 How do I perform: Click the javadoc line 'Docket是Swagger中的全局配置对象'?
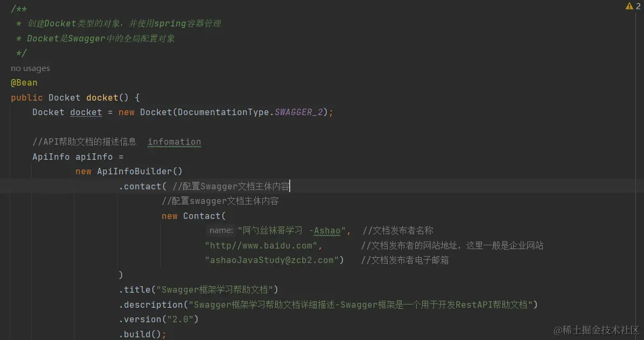(x=101, y=39)
